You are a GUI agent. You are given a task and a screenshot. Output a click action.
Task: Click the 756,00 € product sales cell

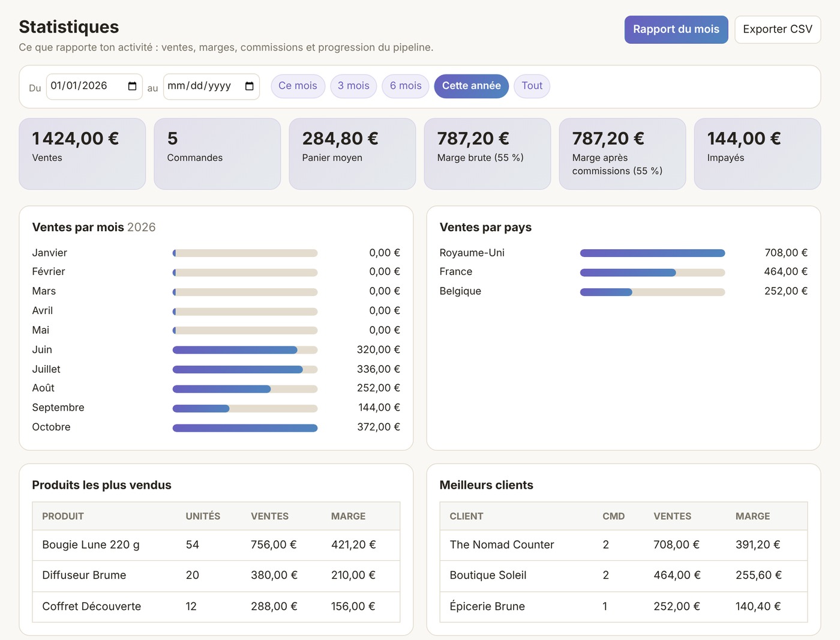tap(274, 545)
